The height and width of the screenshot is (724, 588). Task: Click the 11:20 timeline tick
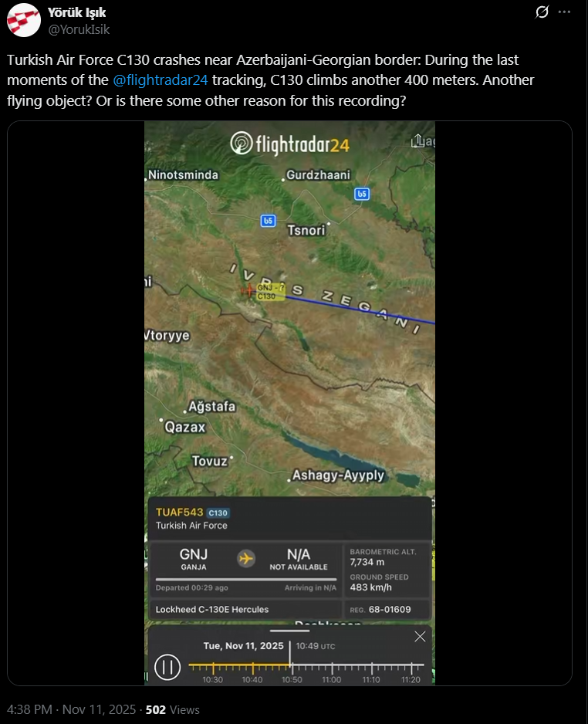(x=411, y=668)
